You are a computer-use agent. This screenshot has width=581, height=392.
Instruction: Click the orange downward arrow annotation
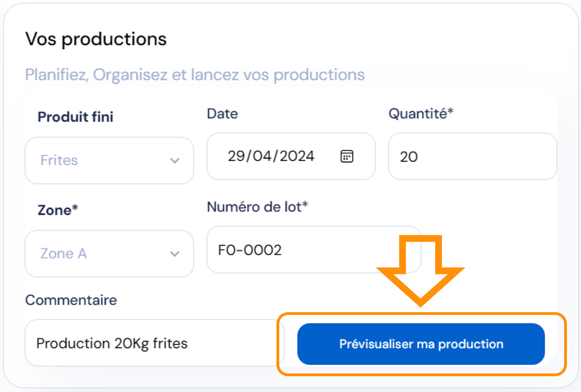point(420,270)
